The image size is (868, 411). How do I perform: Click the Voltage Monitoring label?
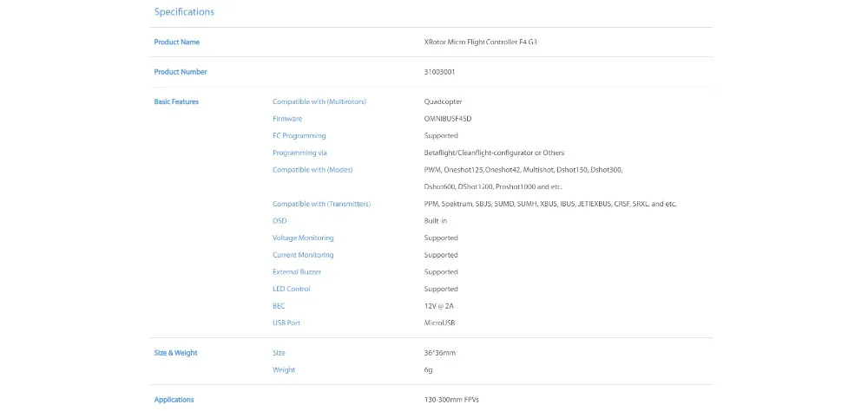[x=303, y=238]
